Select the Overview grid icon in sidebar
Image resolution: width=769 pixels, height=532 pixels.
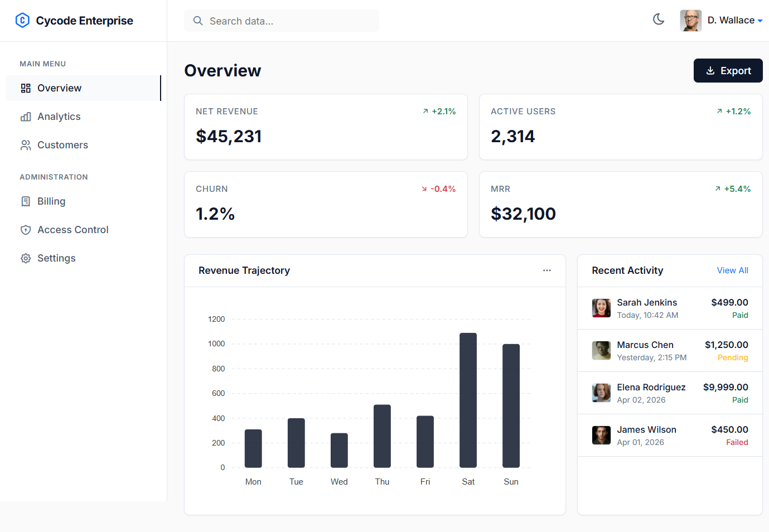pyautogui.click(x=25, y=88)
